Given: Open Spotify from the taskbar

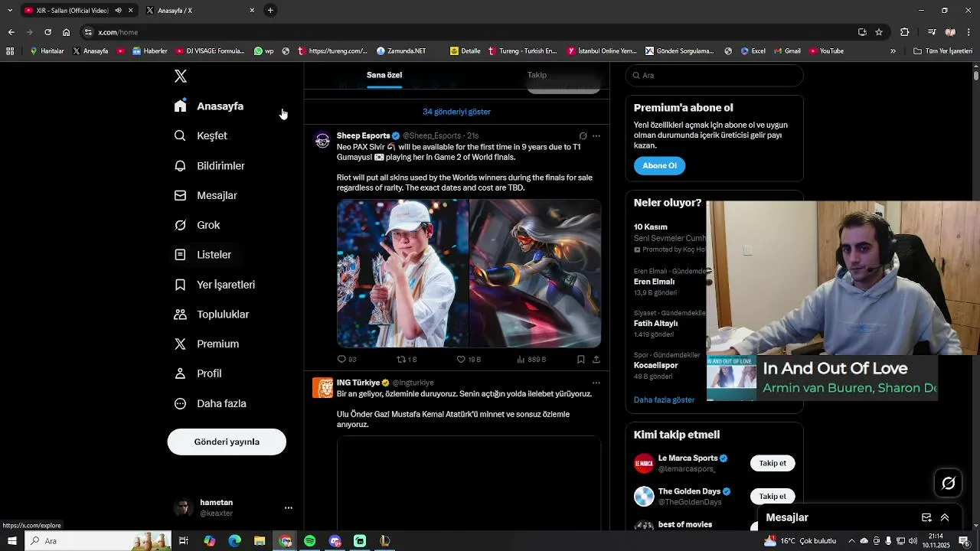Looking at the screenshot, I should point(310,541).
